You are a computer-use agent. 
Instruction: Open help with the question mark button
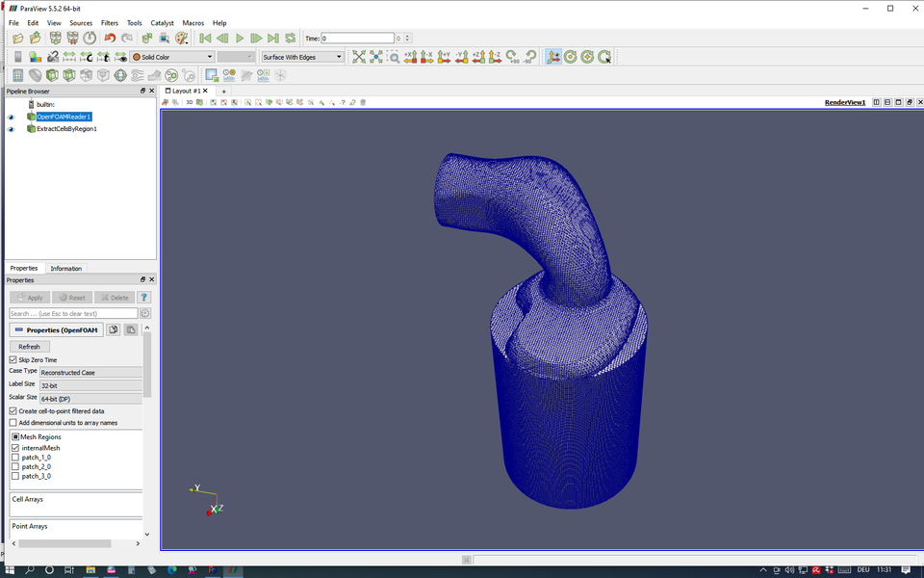[145, 297]
